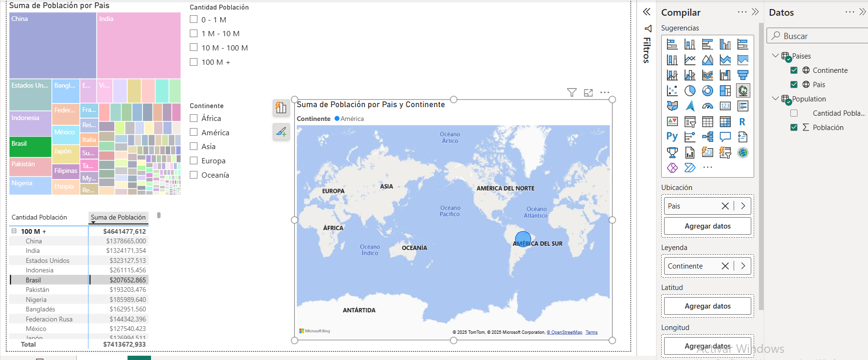Pick the treemap visualization icon

(725, 90)
